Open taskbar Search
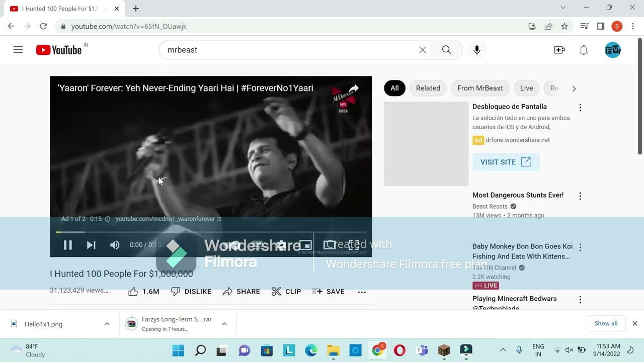 pyautogui.click(x=200, y=350)
